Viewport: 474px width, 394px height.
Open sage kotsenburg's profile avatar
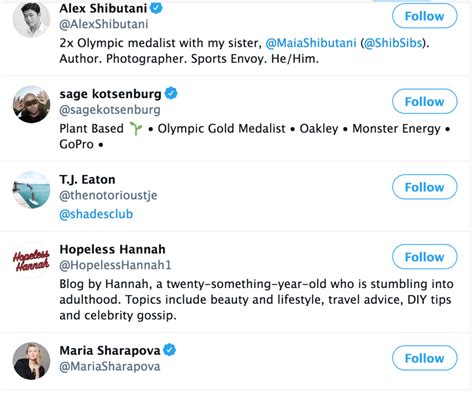pos(31,104)
